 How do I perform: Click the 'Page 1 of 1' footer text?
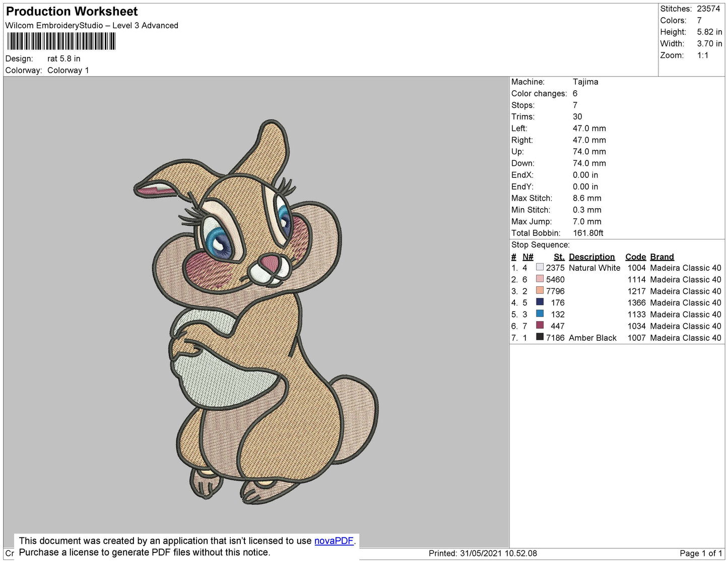click(701, 553)
